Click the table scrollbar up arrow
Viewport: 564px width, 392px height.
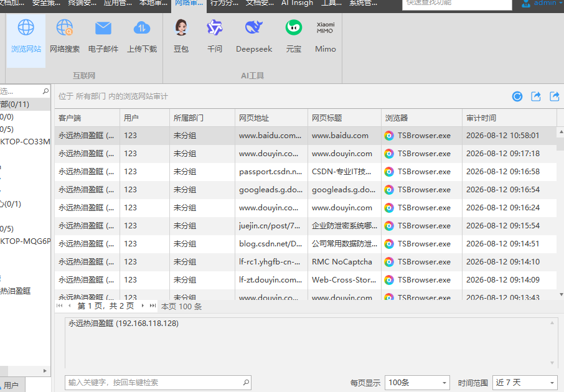(561, 133)
